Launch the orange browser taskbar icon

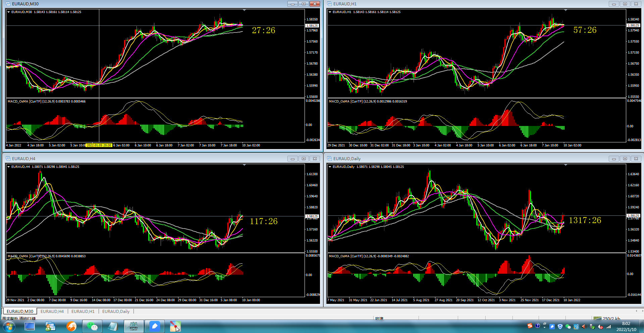71,326
